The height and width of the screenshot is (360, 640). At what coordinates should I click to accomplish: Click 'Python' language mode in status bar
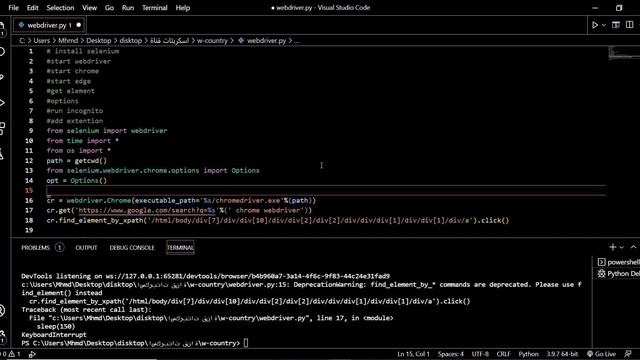529,354
